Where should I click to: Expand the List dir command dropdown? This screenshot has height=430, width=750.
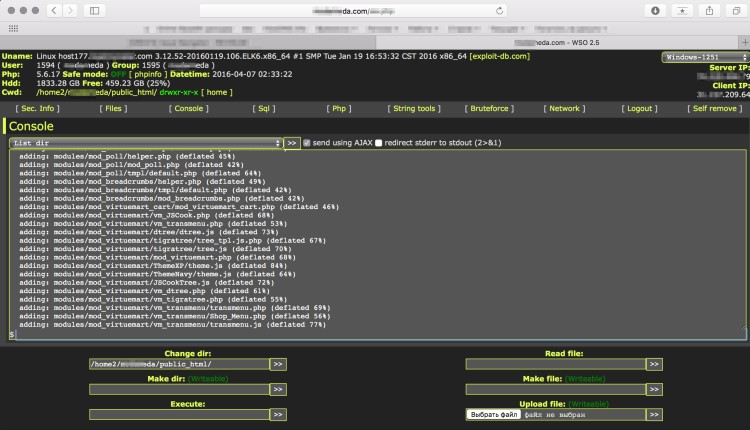(x=145, y=143)
